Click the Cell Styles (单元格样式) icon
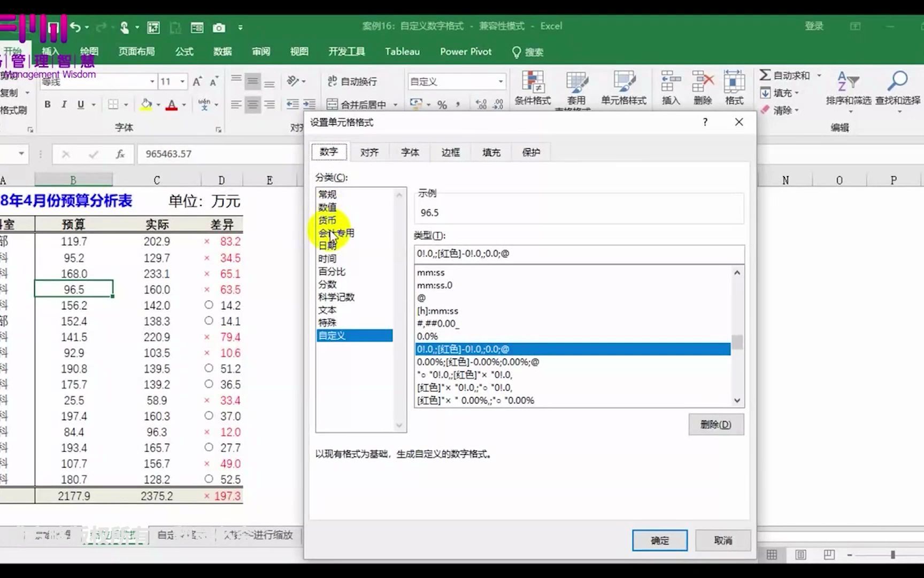The width and height of the screenshot is (924, 578). click(623, 88)
